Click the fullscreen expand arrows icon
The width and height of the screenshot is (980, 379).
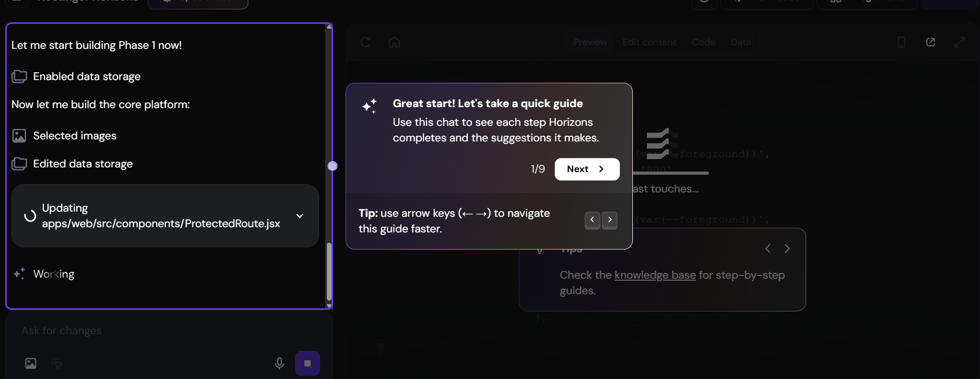959,42
